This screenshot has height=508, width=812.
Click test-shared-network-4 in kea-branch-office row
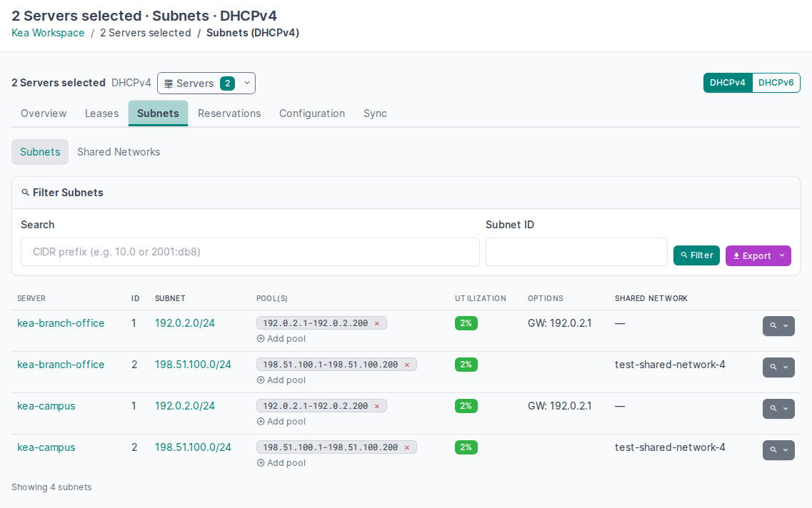pyautogui.click(x=670, y=365)
